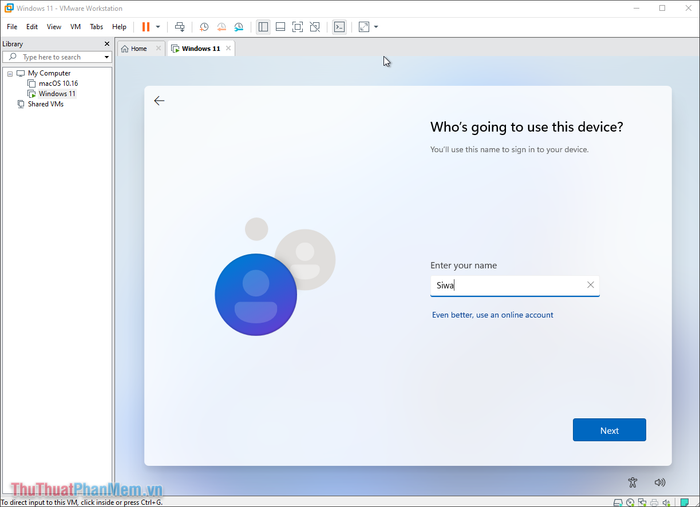700x507 pixels.
Task: Open the Accessibility options icon
Action: pyautogui.click(x=633, y=482)
